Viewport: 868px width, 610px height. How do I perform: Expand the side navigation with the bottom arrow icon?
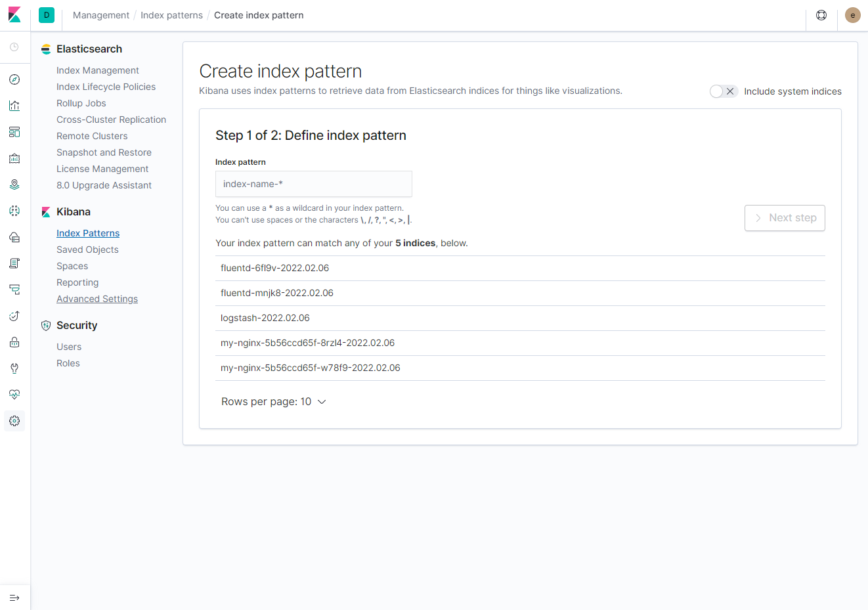14,598
